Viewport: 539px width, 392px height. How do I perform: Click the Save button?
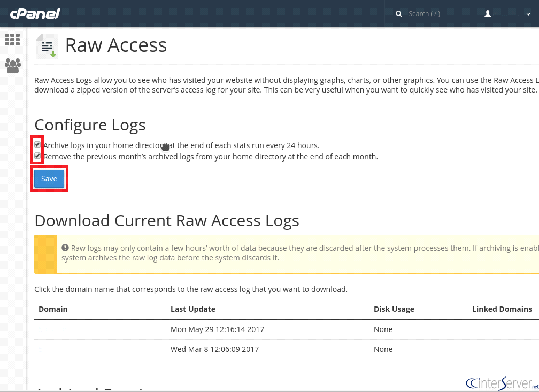(49, 179)
